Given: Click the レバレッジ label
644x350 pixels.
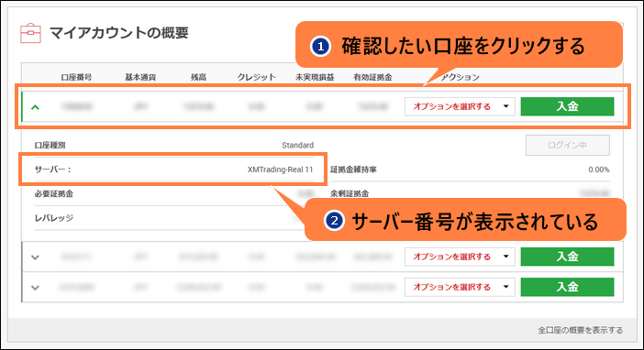Looking at the screenshot, I should (x=54, y=218).
